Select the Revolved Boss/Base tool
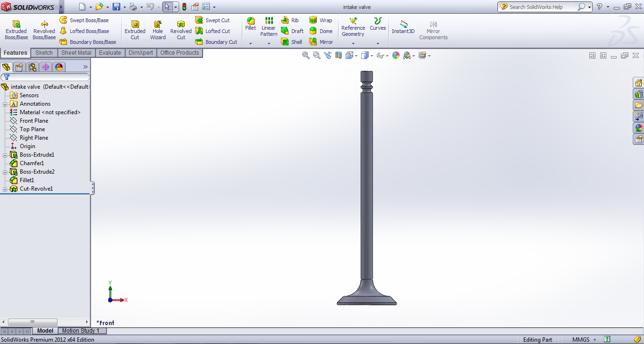This screenshot has height=344, width=644. point(44,30)
